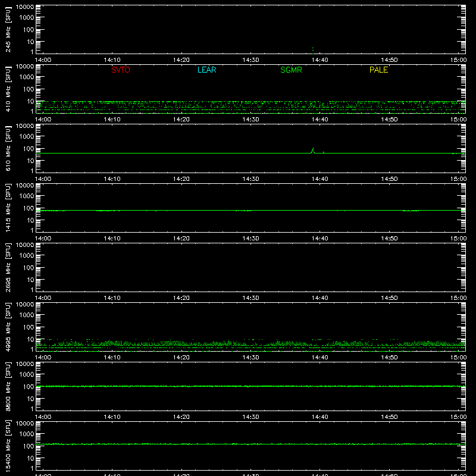Viewport: 476px width, 476px height.
Task: Click the flat green trace in the 1415 MHz panel
Action: [x=250, y=211]
